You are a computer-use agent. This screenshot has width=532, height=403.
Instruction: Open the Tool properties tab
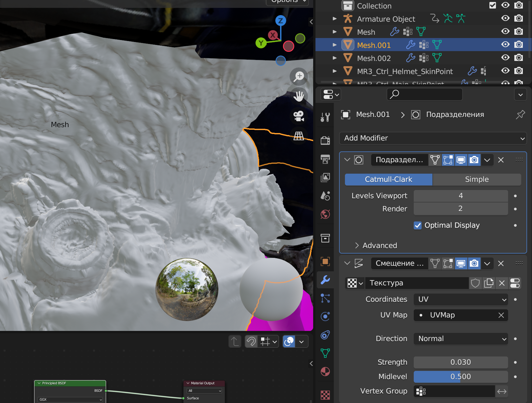[x=325, y=117]
